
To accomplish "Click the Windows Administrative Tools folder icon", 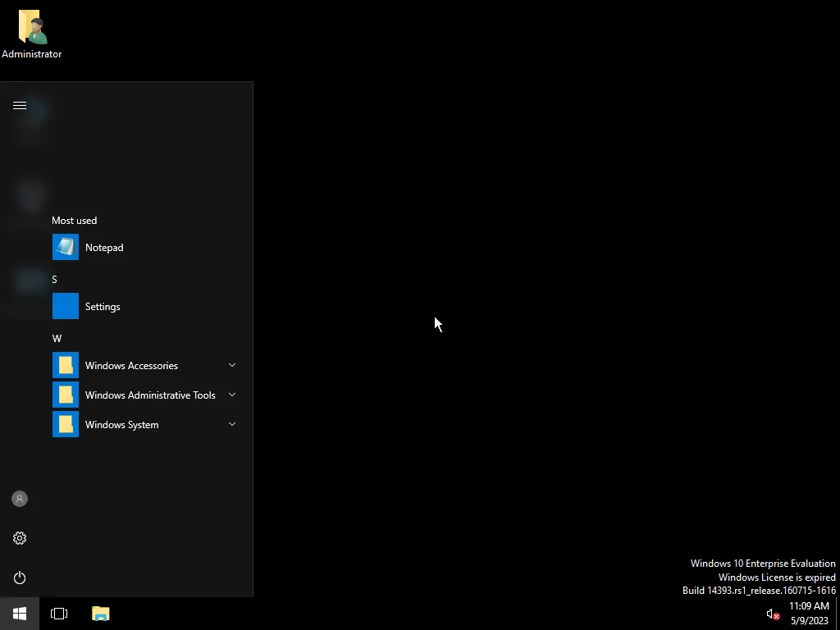I will (66, 395).
